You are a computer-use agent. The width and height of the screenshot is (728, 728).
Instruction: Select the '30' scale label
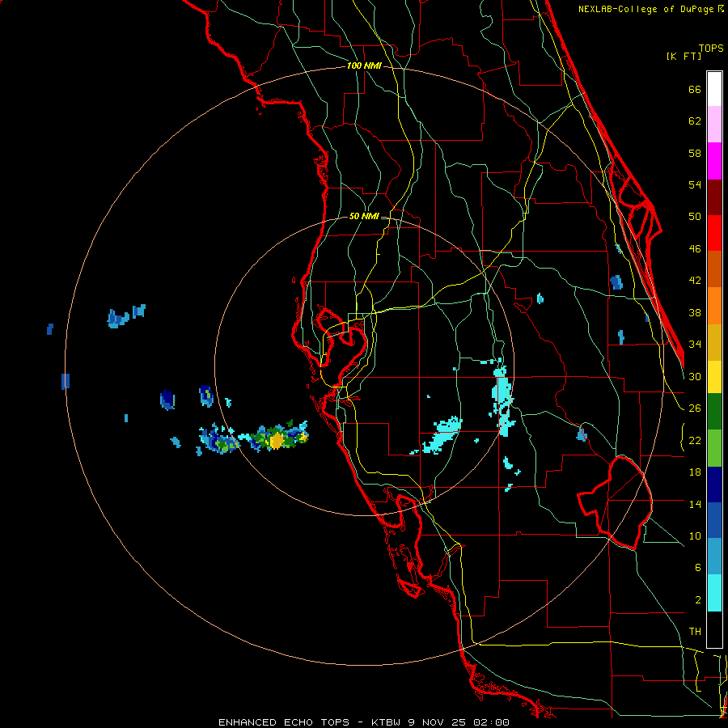pyautogui.click(x=695, y=376)
